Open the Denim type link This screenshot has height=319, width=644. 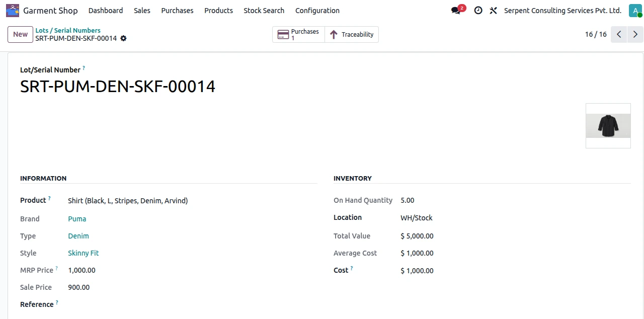78,236
